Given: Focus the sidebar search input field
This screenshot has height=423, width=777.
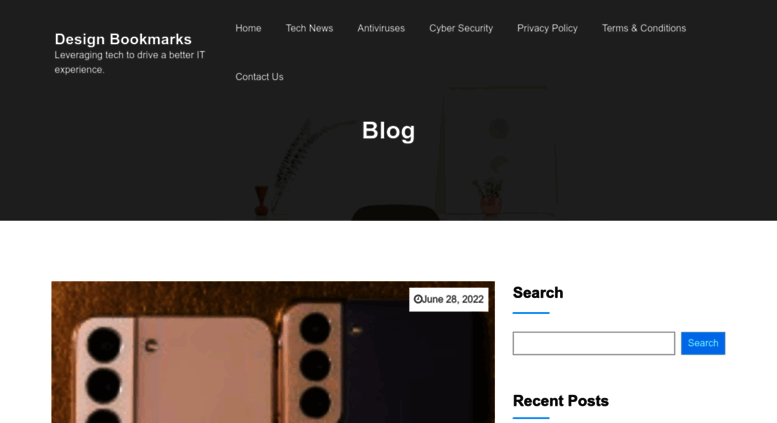Looking at the screenshot, I should click(x=594, y=343).
